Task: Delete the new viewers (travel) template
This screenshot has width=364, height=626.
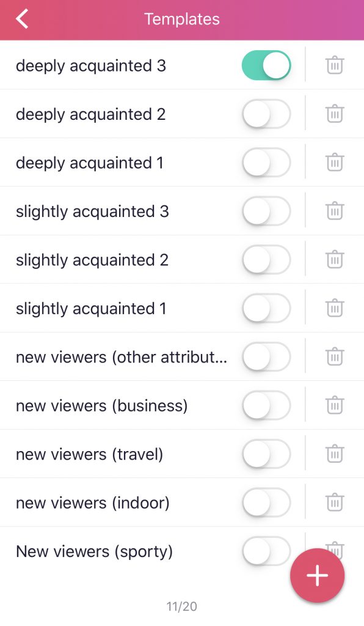Action: [335, 454]
